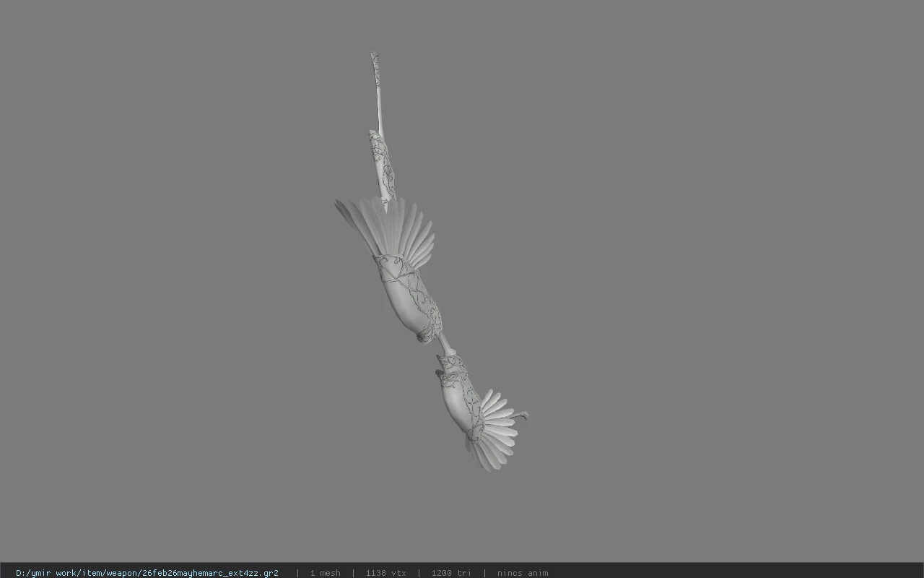Click the '1 mesh' status entry
The height and width of the screenshot is (578, 924).
325,573
